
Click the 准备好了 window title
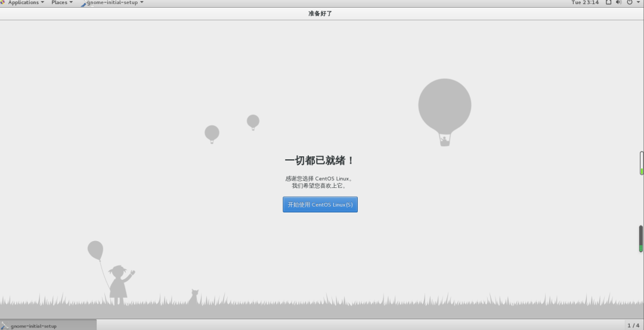(320, 14)
